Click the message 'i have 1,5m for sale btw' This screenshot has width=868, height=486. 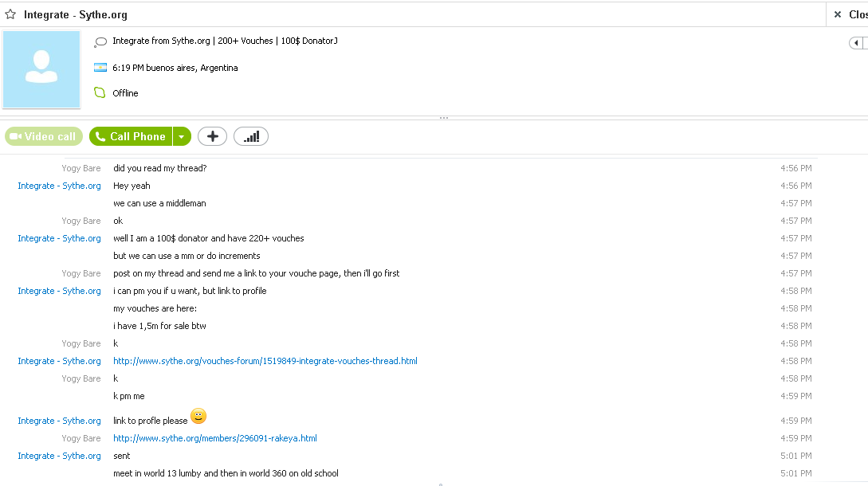159,326
